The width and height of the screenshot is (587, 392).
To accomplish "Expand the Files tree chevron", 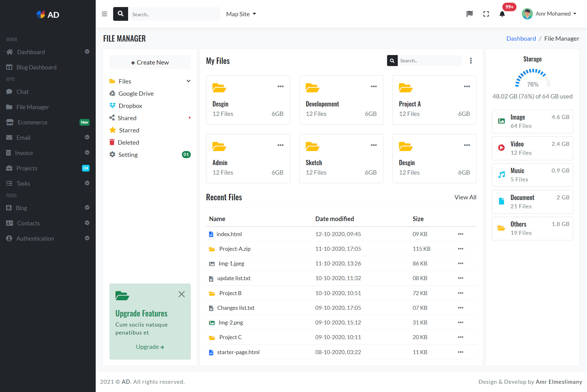I will (x=188, y=81).
